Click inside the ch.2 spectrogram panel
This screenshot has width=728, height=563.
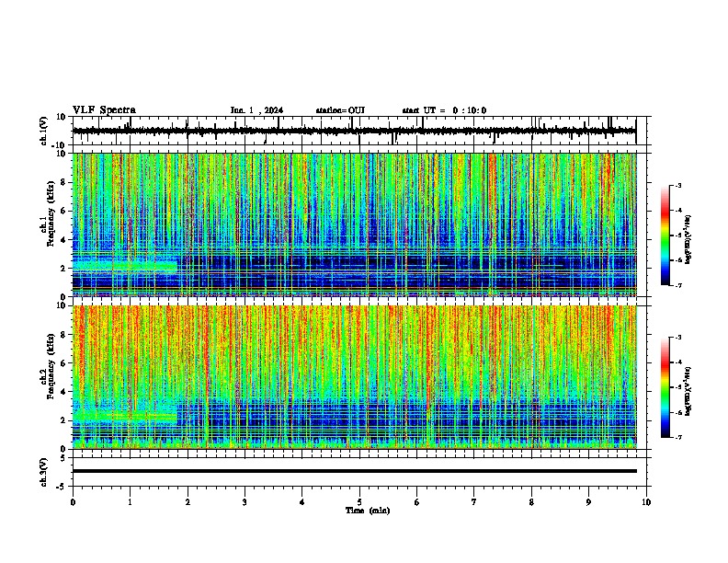[354, 377]
